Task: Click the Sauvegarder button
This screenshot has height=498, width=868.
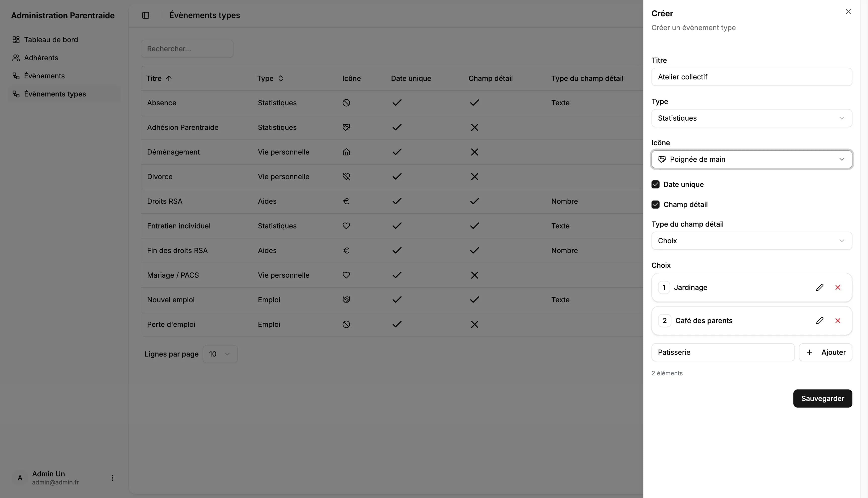Action: point(823,399)
